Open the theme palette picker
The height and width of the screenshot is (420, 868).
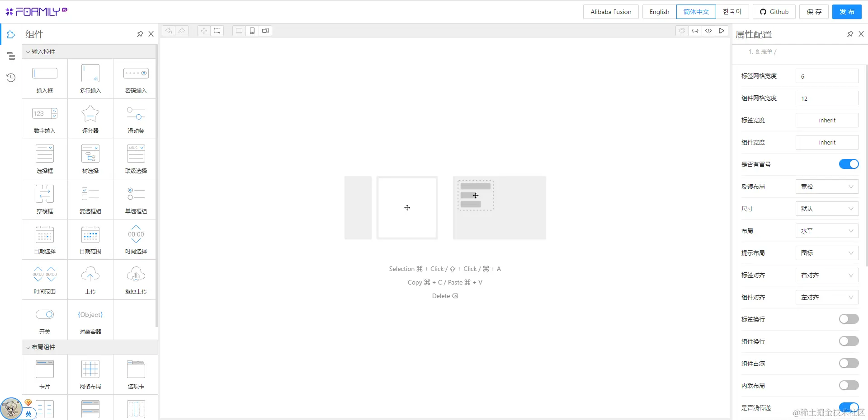click(x=682, y=31)
